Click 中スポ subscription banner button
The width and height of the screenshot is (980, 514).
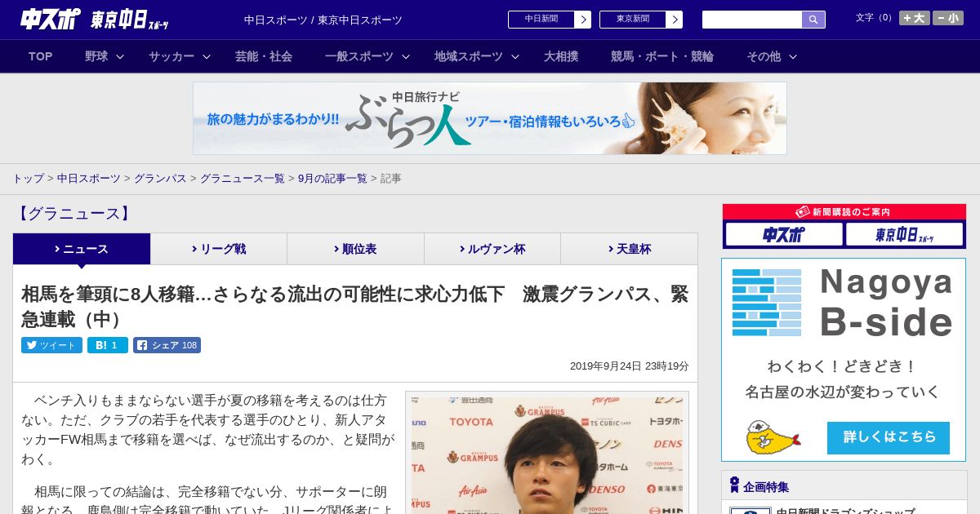click(784, 235)
